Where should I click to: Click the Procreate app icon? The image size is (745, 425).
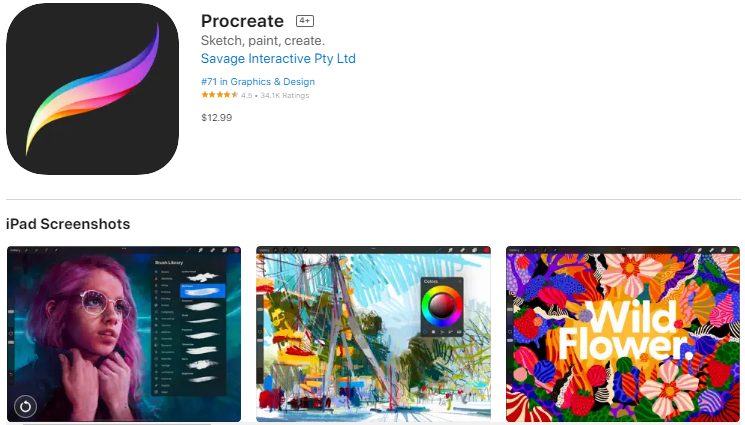93,89
